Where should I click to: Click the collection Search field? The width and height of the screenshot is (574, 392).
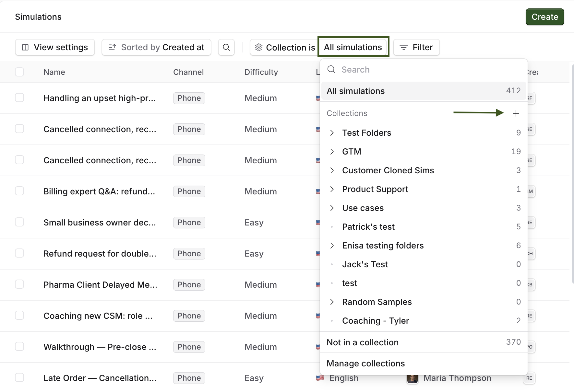(424, 70)
